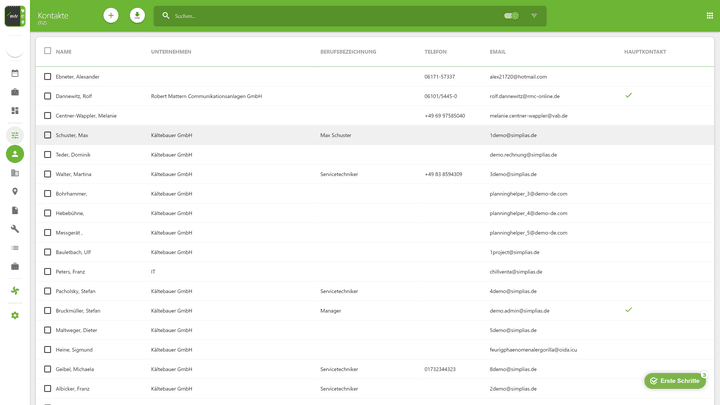Toggle the switch in the search bar

click(x=511, y=16)
